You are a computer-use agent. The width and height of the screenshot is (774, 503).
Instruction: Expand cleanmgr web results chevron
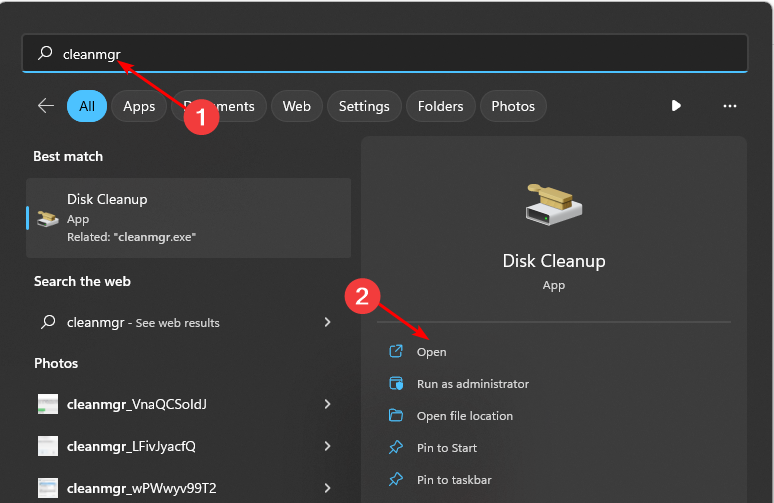327,322
